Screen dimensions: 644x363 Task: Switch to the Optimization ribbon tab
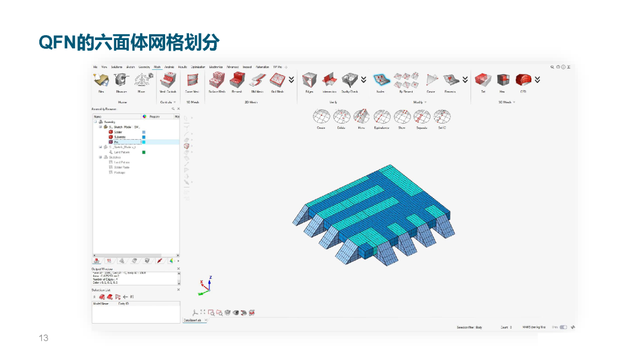coord(198,67)
